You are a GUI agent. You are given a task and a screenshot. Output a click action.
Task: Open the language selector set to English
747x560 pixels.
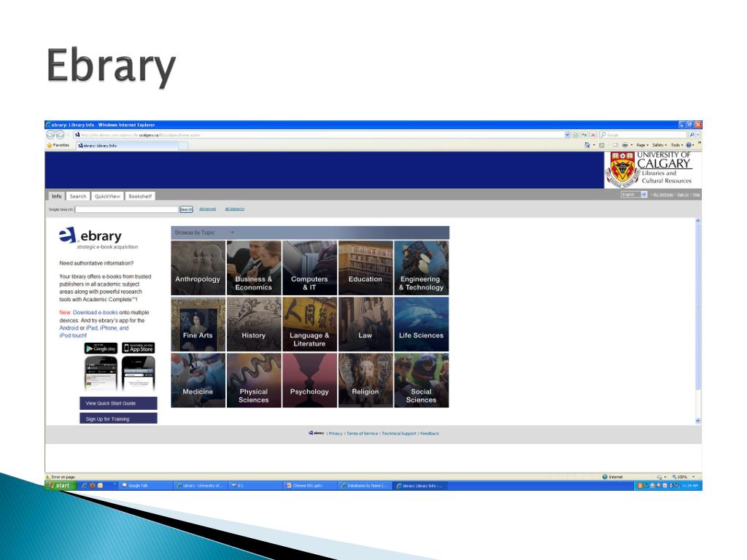[634, 194]
